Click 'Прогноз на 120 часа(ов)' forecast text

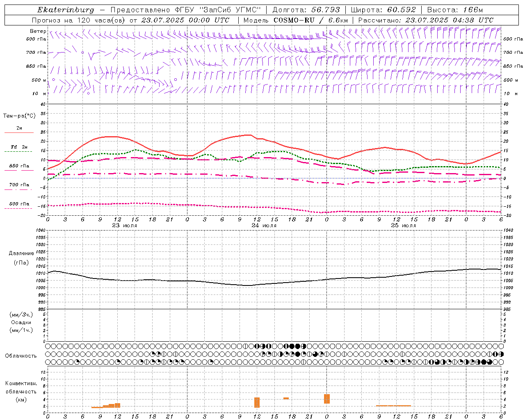(79, 20)
